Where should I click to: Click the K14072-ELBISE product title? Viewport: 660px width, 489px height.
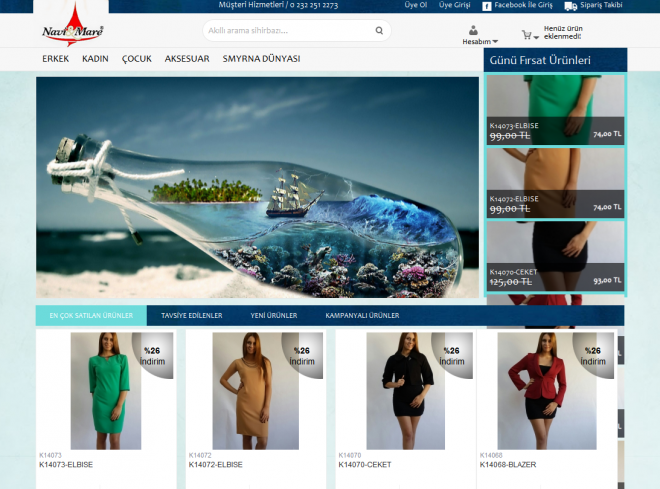pyautogui.click(x=216, y=465)
